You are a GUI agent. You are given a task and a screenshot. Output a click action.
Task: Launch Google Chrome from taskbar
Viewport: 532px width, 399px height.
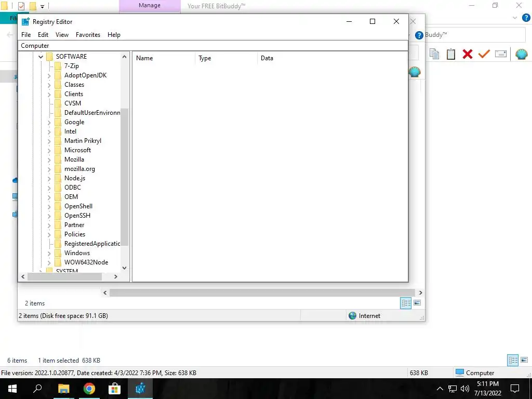point(89,389)
